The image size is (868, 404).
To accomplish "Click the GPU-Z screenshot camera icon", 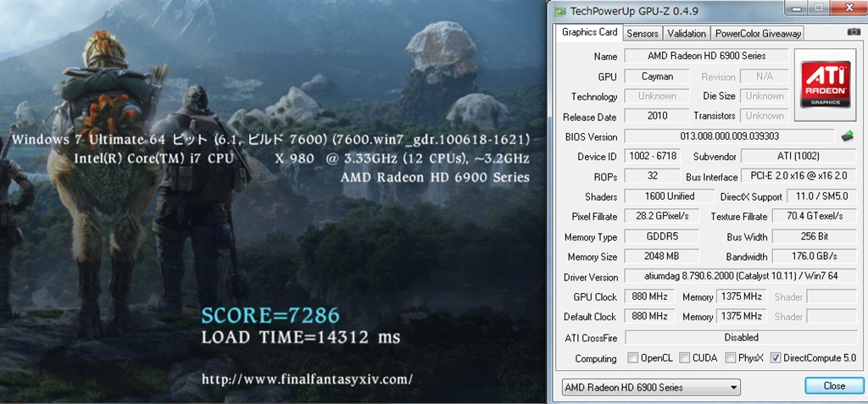I will coord(854,33).
